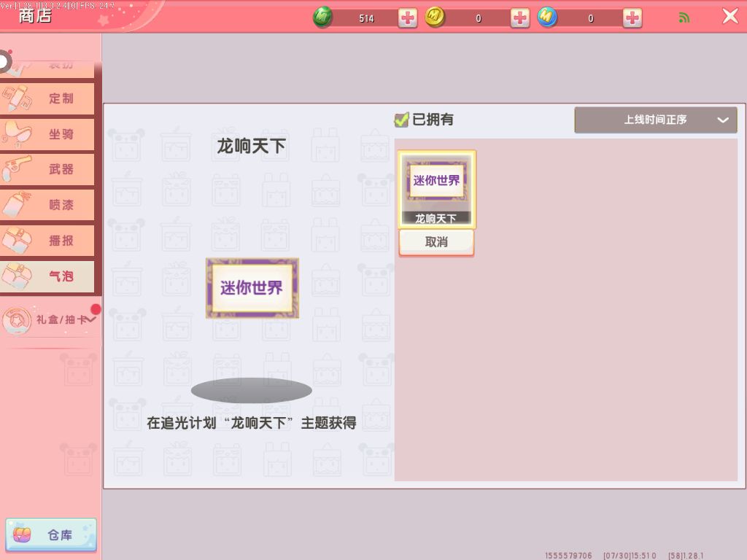Image resolution: width=747 pixels, height=560 pixels.
Task: Open the 喷漆 category with the spray can icon
Action: coord(48,205)
